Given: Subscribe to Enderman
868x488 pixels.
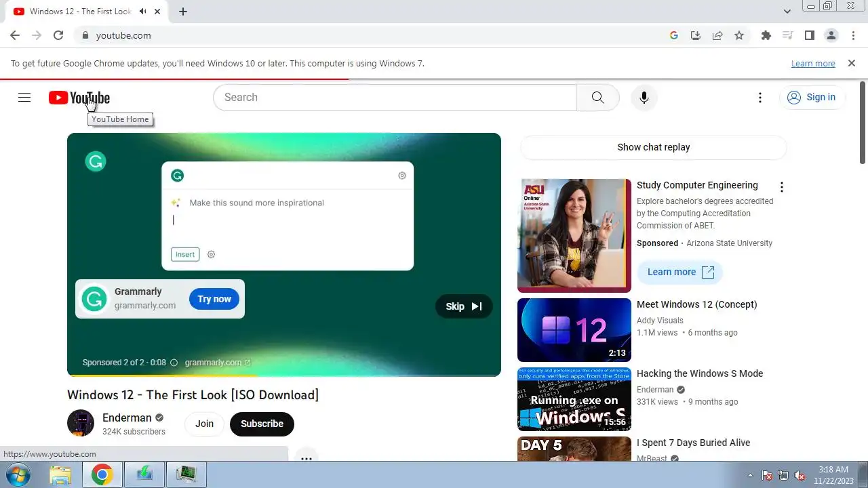Looking at the screenshot, I should coord(262,424).
